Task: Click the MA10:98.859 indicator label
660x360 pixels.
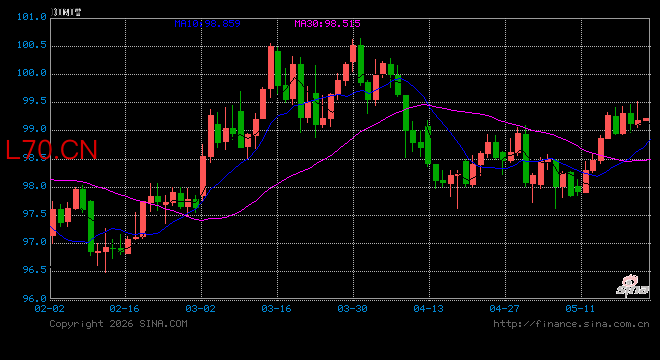Action: pyautogui.click(x=208, y=24)
